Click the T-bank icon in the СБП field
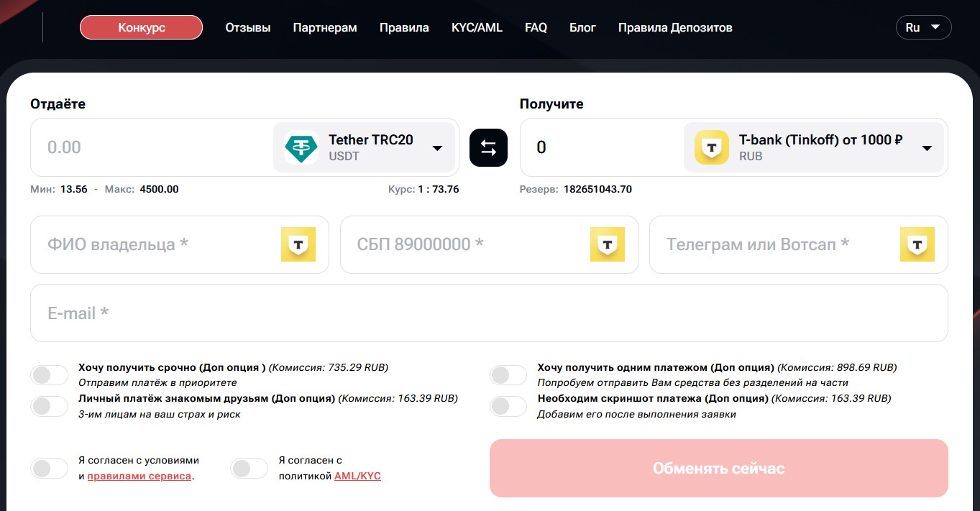Viewport: 980px width, 511px height. click(x=608, y=244)
